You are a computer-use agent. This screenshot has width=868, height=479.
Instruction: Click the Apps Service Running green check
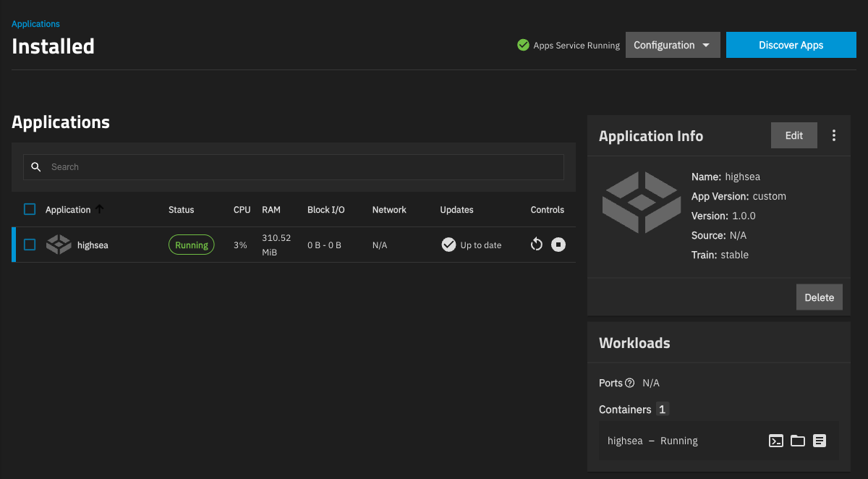coord(524,45)
